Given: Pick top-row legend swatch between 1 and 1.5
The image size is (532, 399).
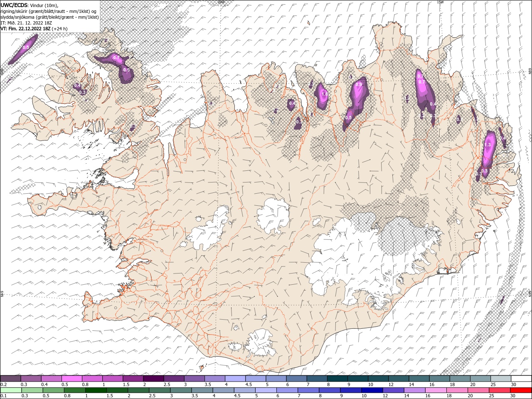Looking at the screenshot, I should 112,379.
